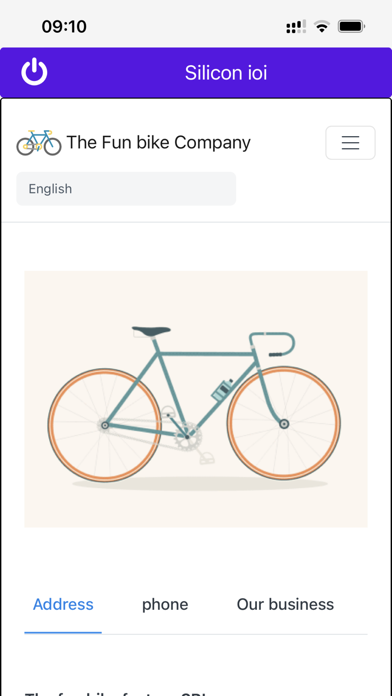The width and height of the screenshot is (392, 696).
Task: Click the bike's curved handlebar
Action: 272,344
